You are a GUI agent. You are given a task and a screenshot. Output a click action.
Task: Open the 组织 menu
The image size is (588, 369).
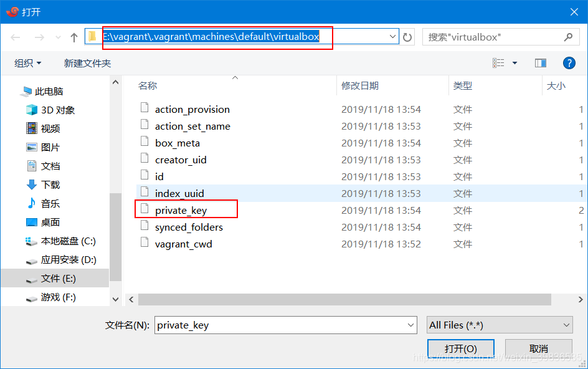click(x=27, y=63)
